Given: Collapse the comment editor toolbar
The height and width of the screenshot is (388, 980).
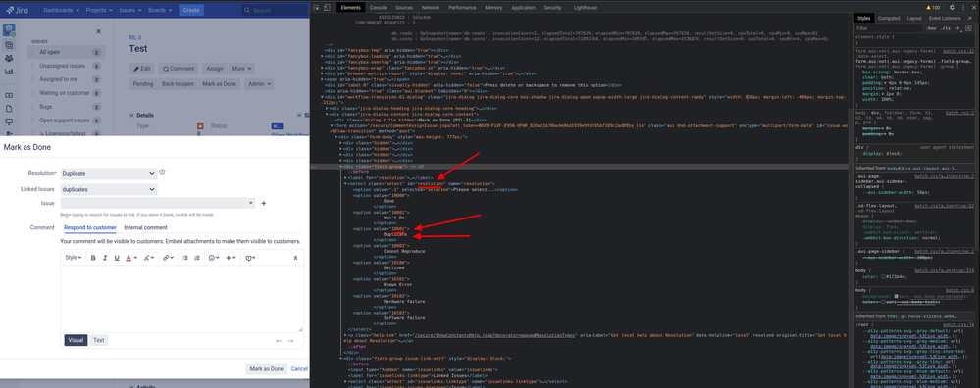Looking at the screenshot, I should click(x=295, y=258).
